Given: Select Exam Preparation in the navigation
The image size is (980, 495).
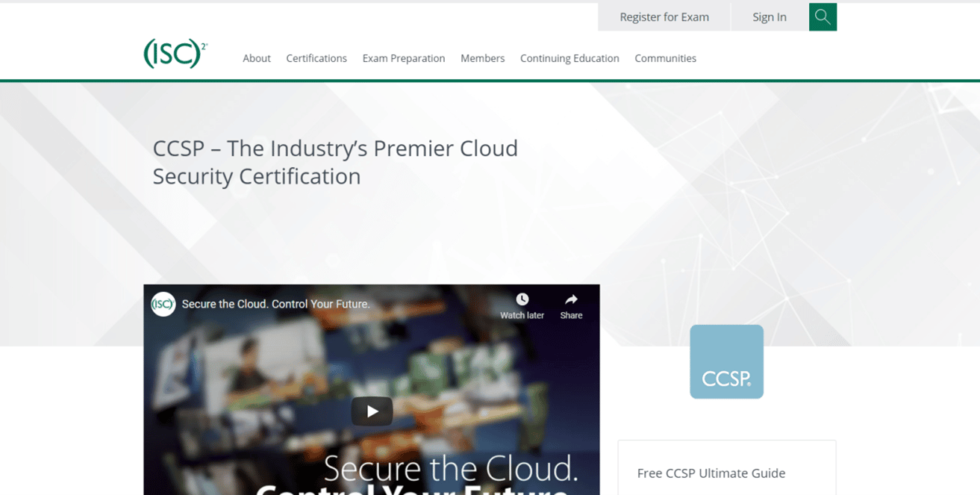Looking at the screenshot, I should pyautogui.click(x=403, y=58).
